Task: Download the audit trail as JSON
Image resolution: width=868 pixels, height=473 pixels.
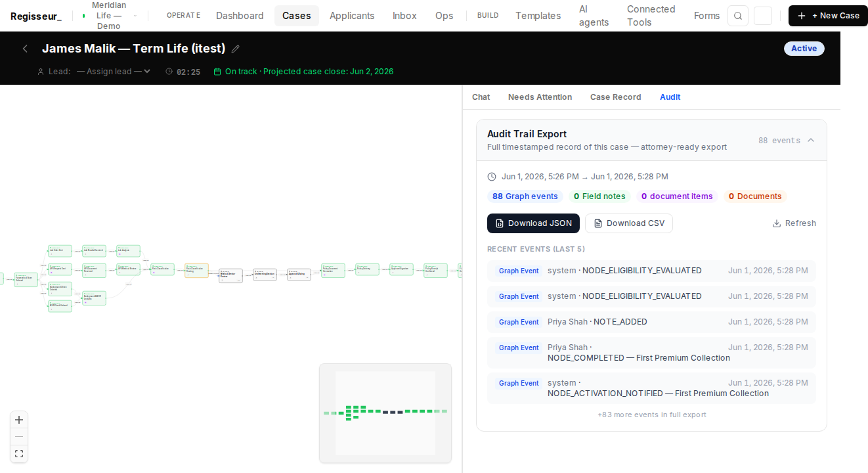Action: [x=533, y=223]
